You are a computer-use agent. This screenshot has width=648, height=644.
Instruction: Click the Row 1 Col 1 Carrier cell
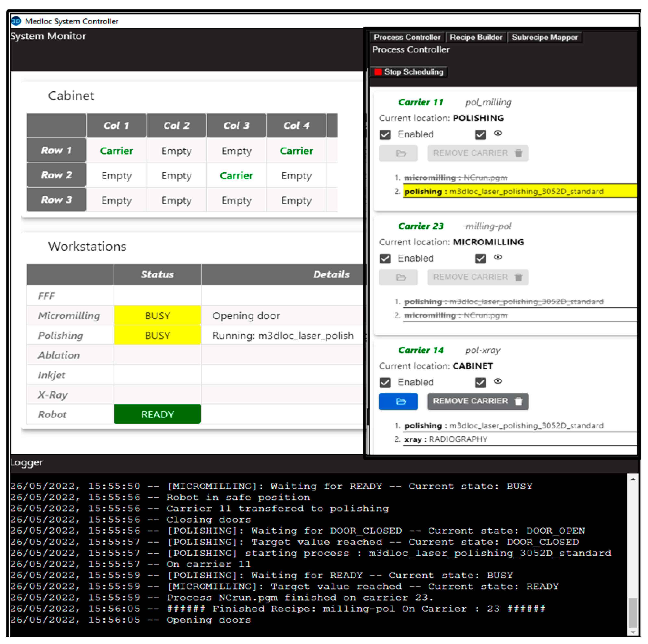point(116,151)
